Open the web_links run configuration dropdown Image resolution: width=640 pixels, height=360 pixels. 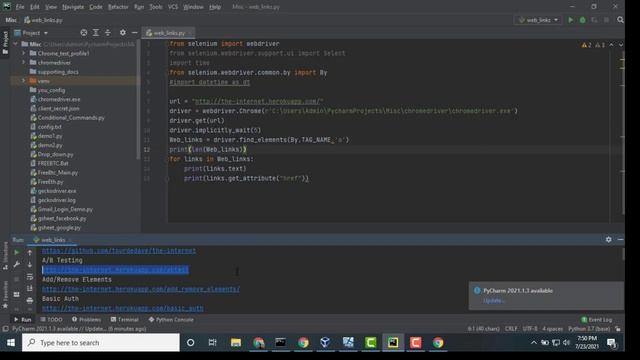click(538, 20)
